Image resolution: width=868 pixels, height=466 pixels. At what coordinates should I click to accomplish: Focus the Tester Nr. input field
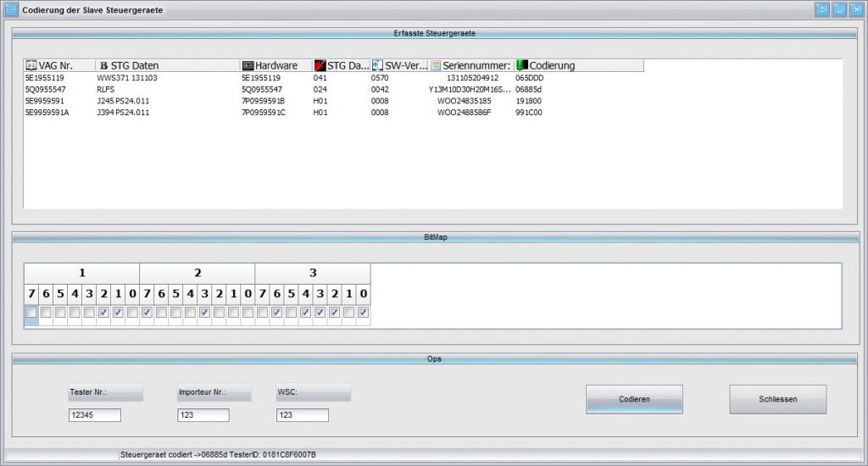pyautogui.click(x=94, y=415)
